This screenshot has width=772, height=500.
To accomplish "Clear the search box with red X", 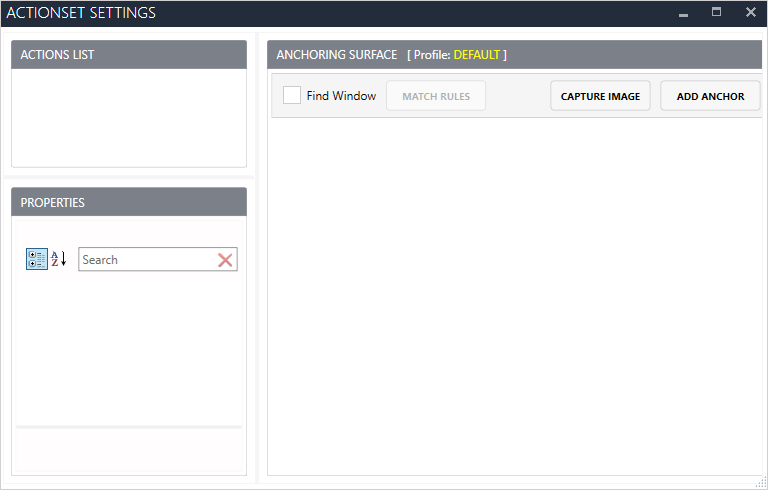I will [x=226, y=260].
